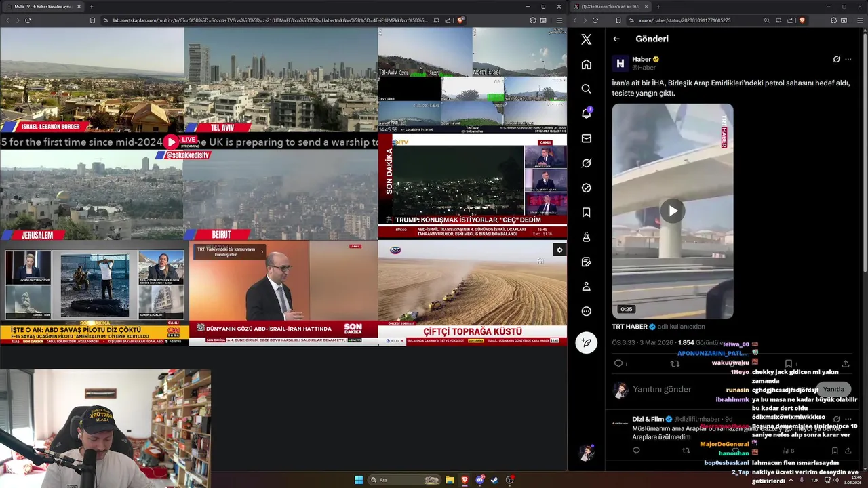Open Grok icon in X sidebar

(587, 163)
